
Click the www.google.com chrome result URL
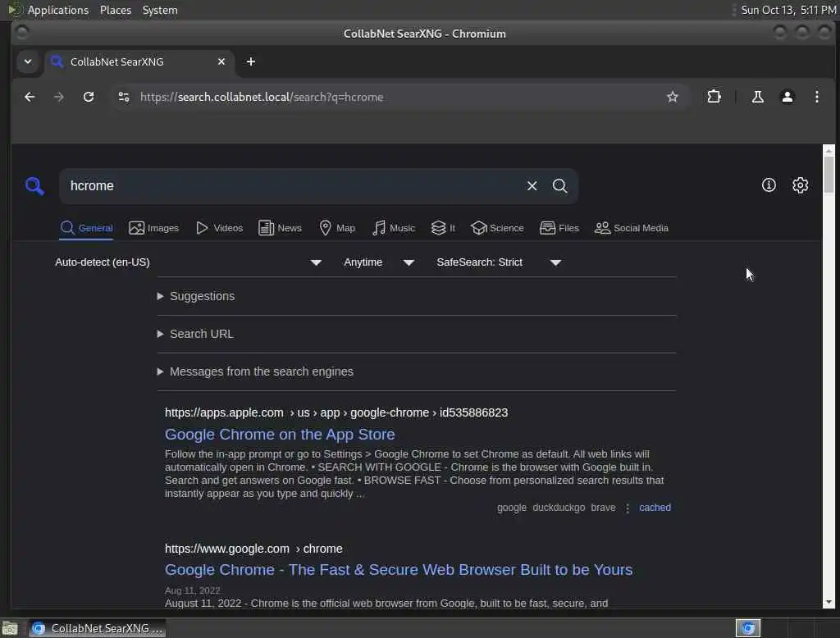pyautogui.click(x=253, y=549)
